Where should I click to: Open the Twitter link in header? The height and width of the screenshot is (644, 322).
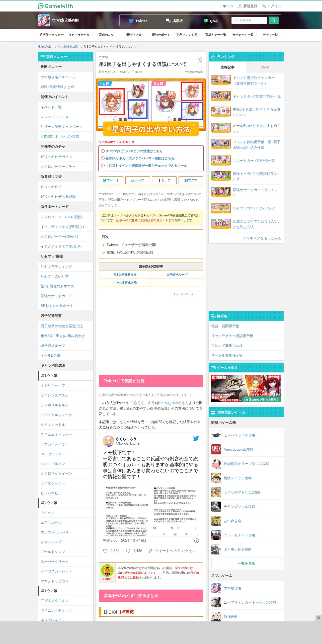(138, 21)
